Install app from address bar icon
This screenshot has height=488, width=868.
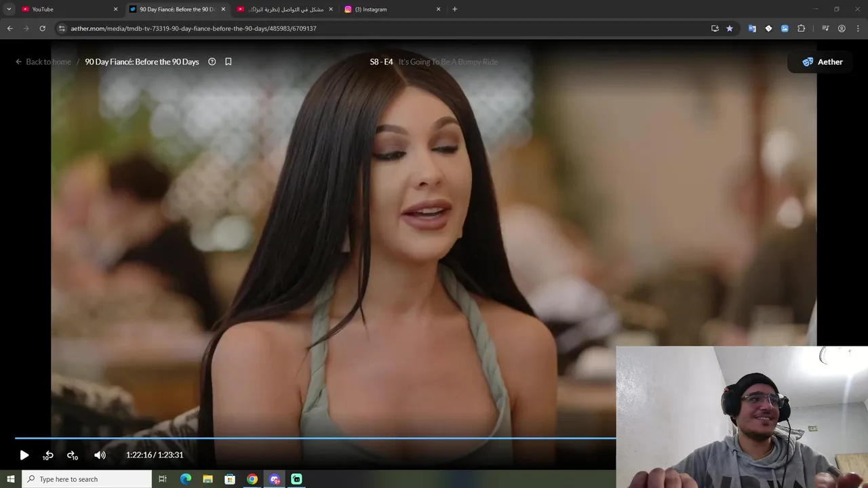pos(715,28)
